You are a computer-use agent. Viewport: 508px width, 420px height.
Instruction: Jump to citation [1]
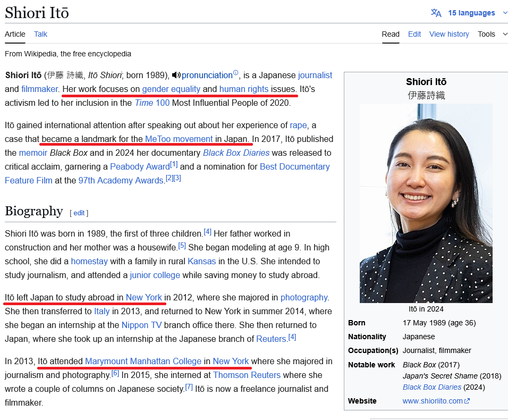click(x=174, y=164)
